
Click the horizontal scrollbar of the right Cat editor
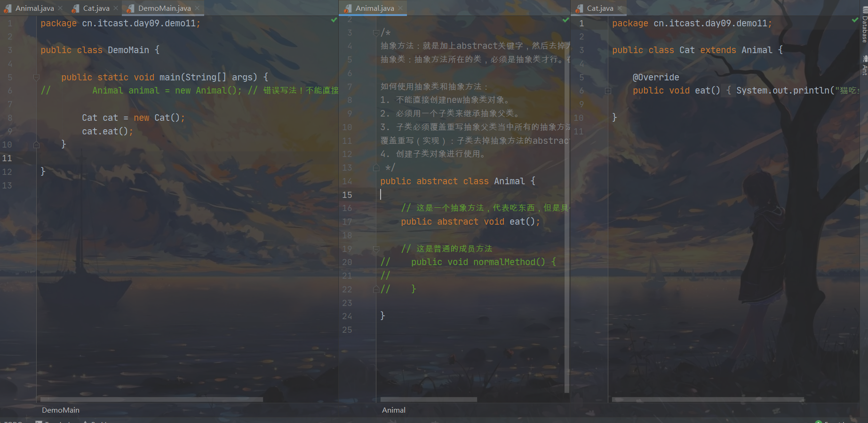[708, 399]
